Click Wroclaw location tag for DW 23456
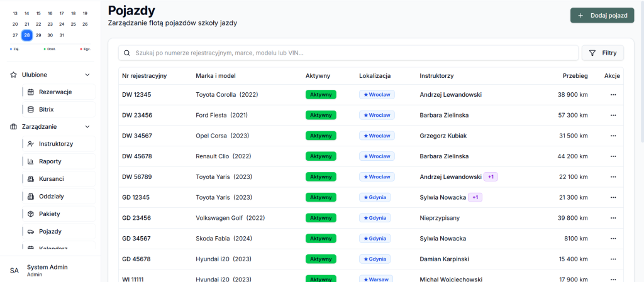 click(377, 115)
